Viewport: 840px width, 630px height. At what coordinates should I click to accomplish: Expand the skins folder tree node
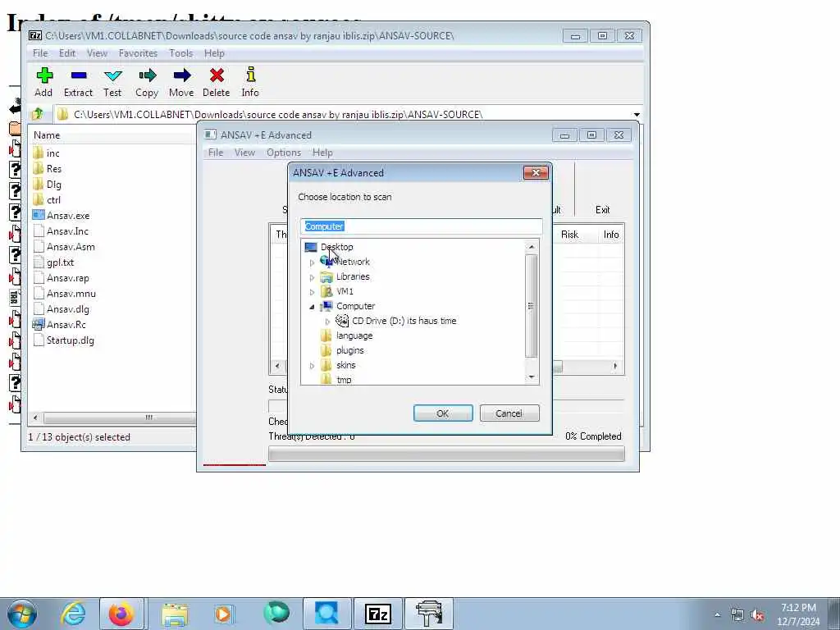312,366
